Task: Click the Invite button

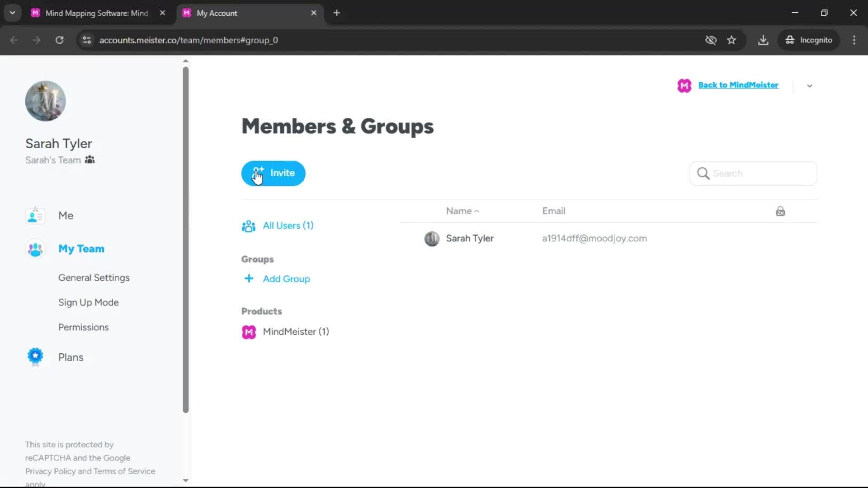Action: click(x=273, y=174)
